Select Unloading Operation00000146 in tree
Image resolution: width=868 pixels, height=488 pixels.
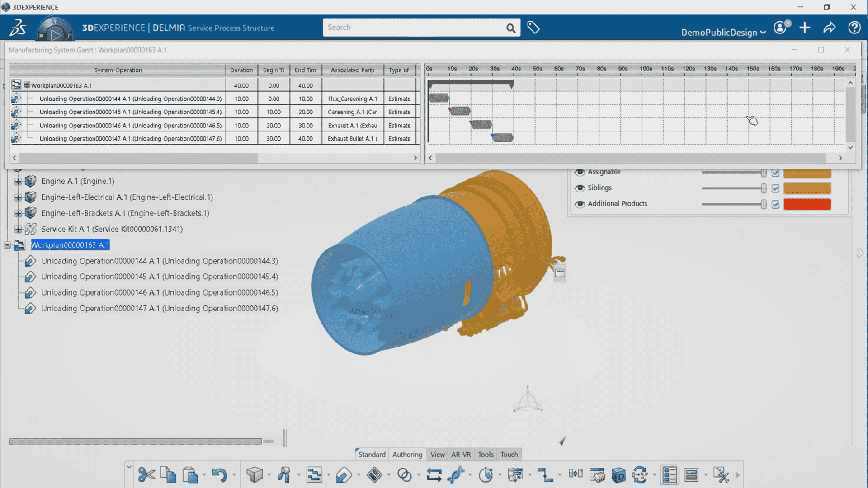(159, 292)
